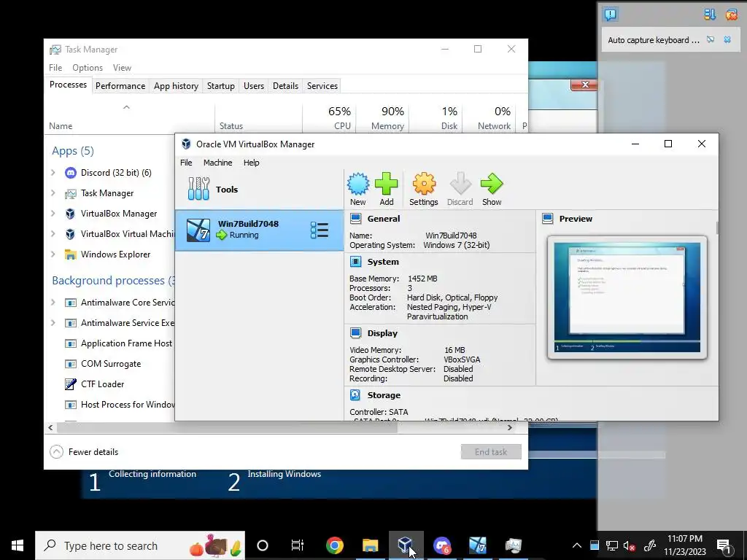Expand the VirtualBox Manager process row
Viewport: 747px width, 560px height.
53,214
